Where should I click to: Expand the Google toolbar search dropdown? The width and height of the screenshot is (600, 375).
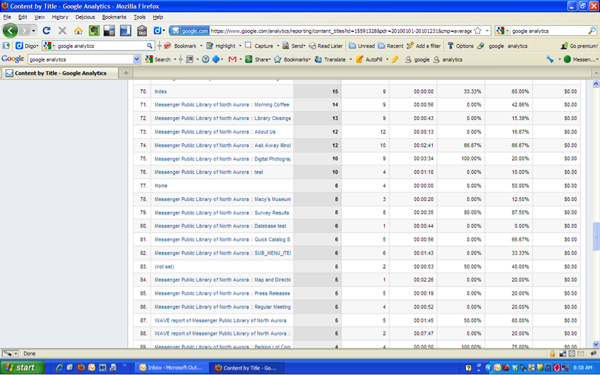pyautogui.click(x=137, y=59)
